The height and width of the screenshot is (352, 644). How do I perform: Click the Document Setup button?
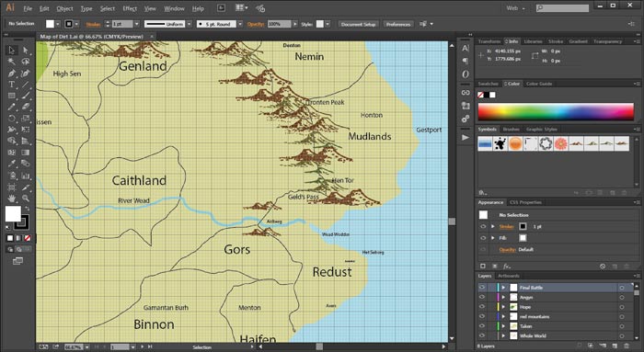[358, 24]
